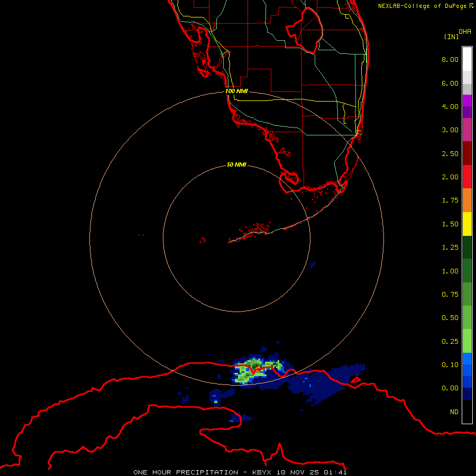Screen dimensions: 476x476
Task: Click the 6.00 legend value
Action: pyautogui.click(x=450, y=83)
